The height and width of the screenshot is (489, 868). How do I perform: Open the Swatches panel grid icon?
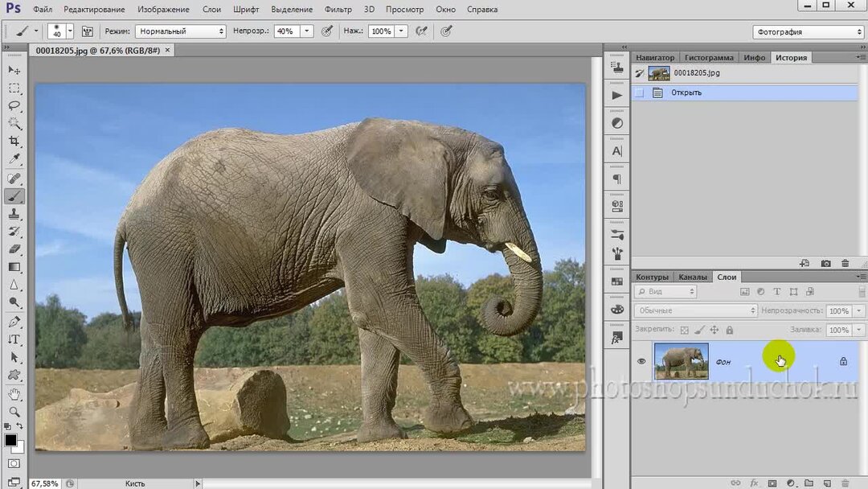(616, 281)
